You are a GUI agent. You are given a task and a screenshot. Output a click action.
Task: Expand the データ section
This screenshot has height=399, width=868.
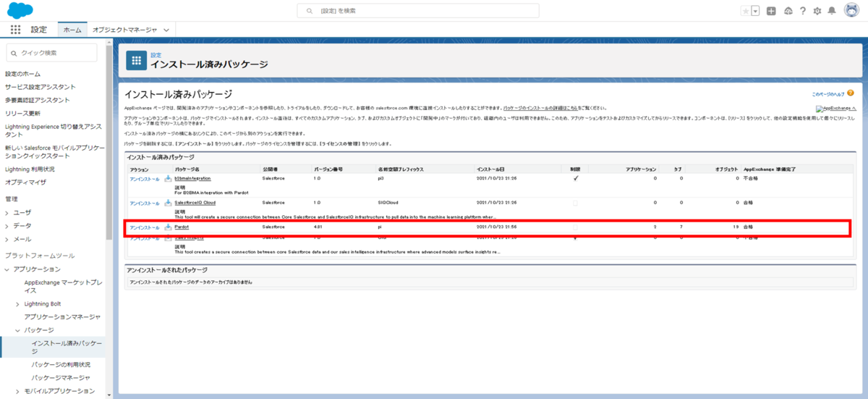(7, 226)
